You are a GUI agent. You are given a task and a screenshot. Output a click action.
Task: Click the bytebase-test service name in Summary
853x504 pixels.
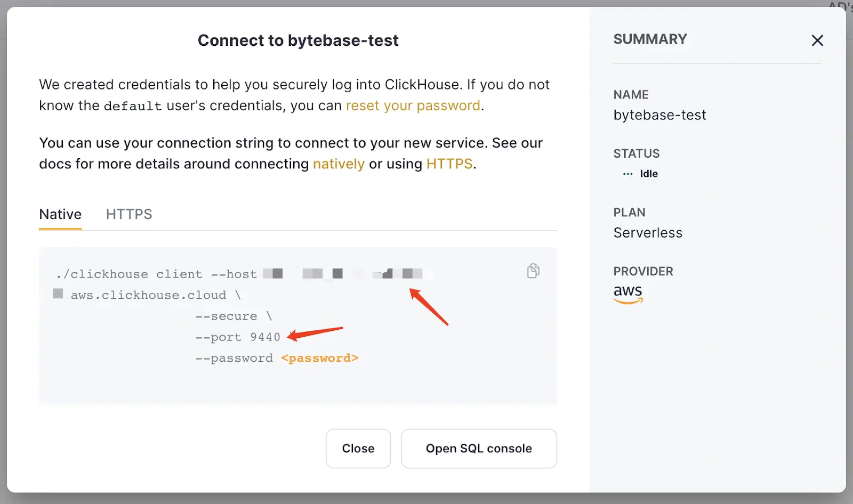[x=659, y=115]
